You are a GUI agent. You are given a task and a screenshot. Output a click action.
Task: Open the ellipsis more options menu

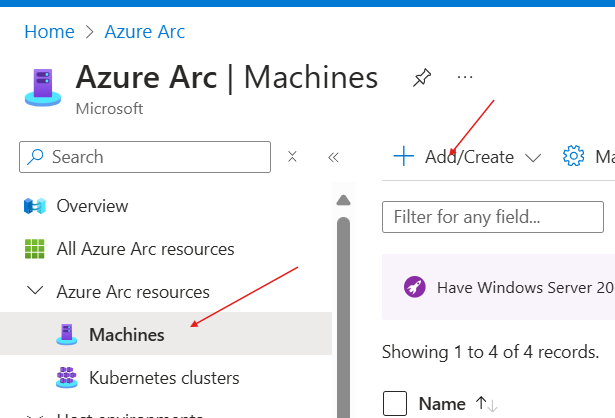pos(464,77)
